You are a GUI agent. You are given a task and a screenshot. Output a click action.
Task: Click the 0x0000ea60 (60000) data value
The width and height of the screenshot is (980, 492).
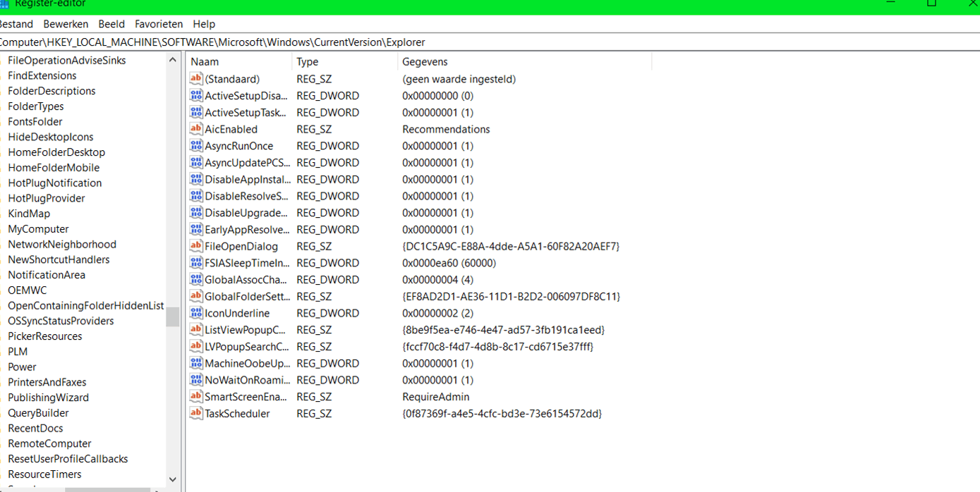[x=449, y=263]
